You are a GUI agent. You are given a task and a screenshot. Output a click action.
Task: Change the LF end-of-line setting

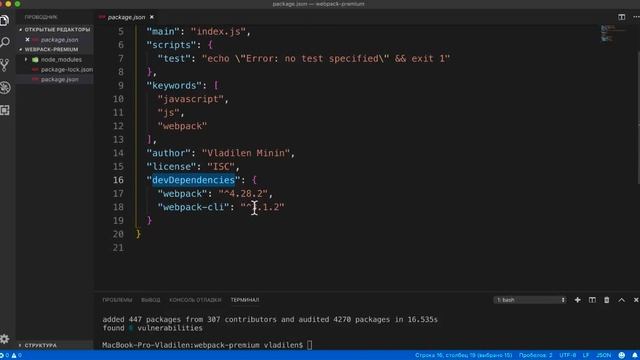click(586, 356)
